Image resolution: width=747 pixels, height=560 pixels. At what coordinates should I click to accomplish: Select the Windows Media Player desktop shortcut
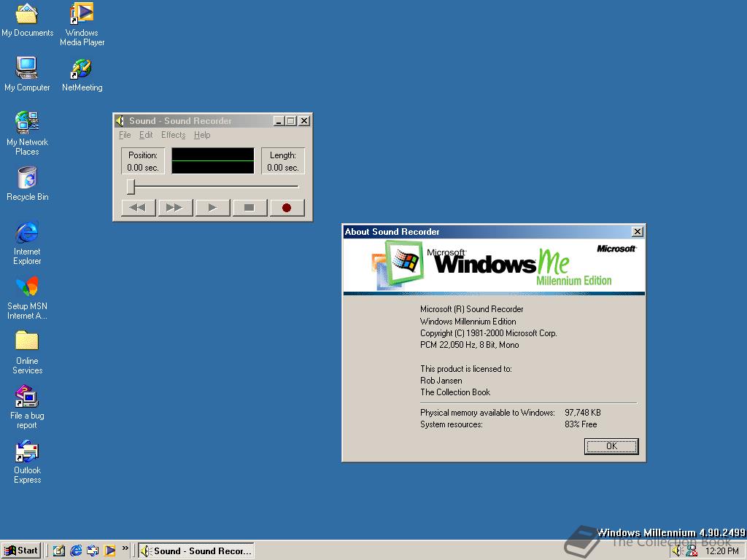tap(82, 25)
